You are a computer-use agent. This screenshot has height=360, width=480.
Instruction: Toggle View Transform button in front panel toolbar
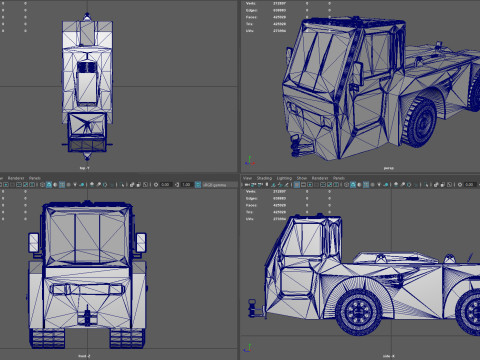pyautogui.click(x=198, y=185)
